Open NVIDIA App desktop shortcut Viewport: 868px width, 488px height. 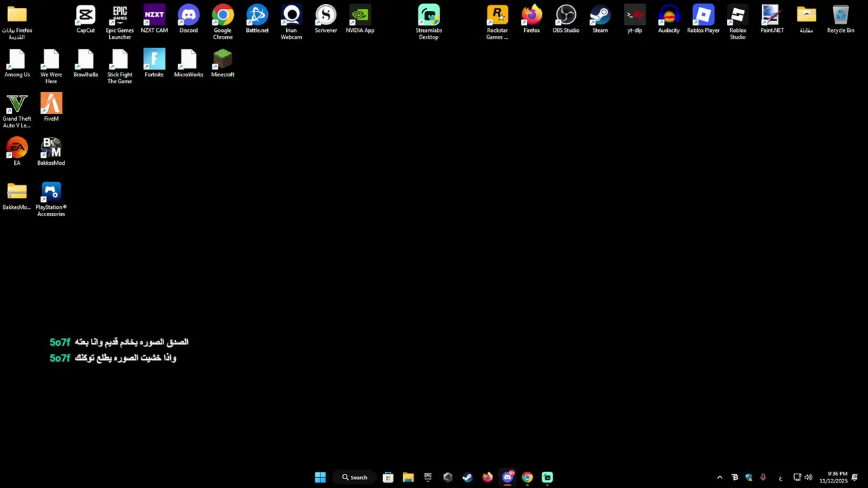360,20
